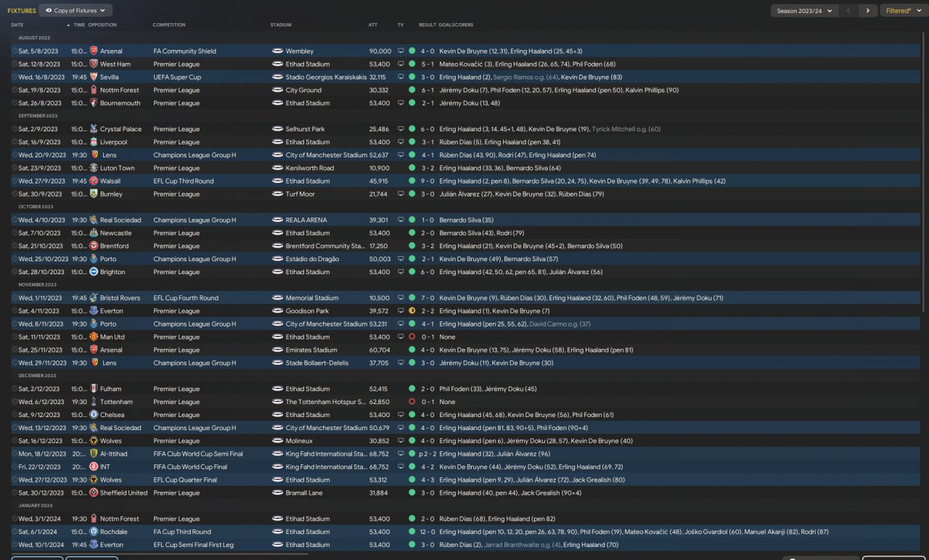Open the Season 2023/24 dropdown
Screen dimensions: 929x560
(804, 11)
